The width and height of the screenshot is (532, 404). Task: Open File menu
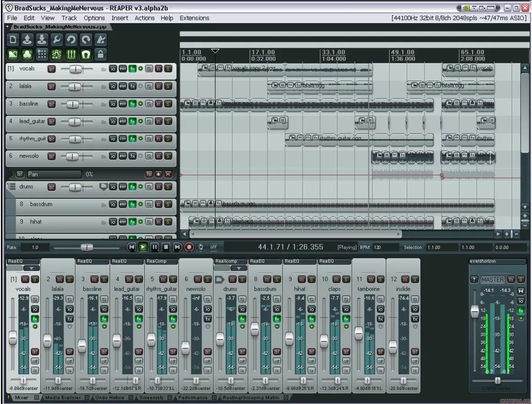12,18
